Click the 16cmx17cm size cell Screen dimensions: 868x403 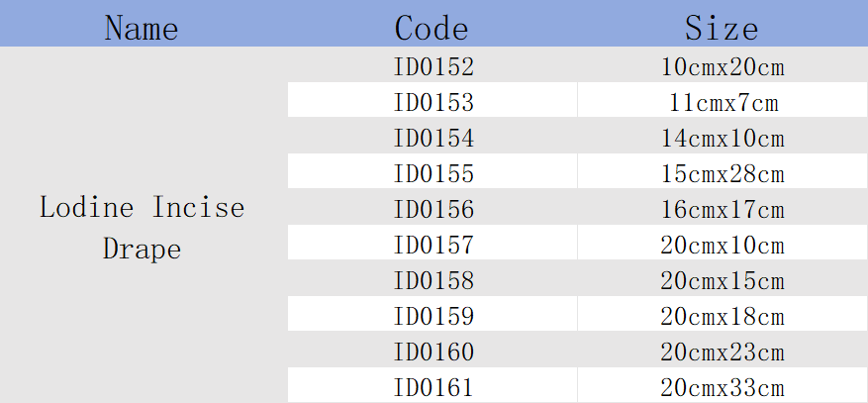[723, 207]
